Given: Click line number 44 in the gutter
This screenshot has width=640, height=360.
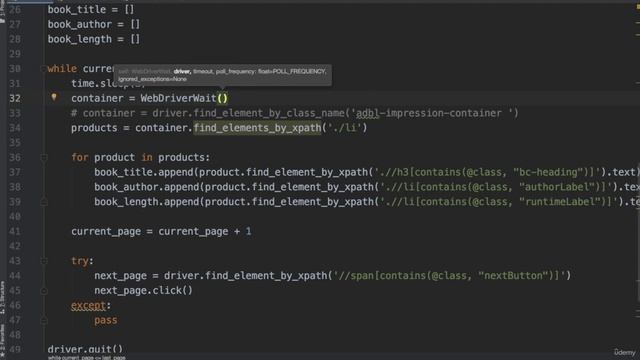Looking at the screenshot, I should (15, 276).
